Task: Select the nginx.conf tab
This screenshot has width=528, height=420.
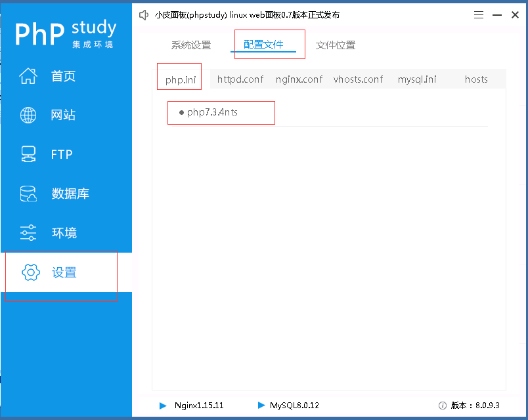Action: (x=299, y=79)
